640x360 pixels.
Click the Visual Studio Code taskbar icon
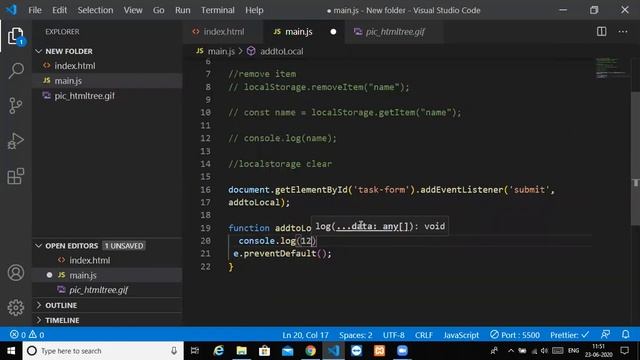pyautogui.click(x=333, y=351)
